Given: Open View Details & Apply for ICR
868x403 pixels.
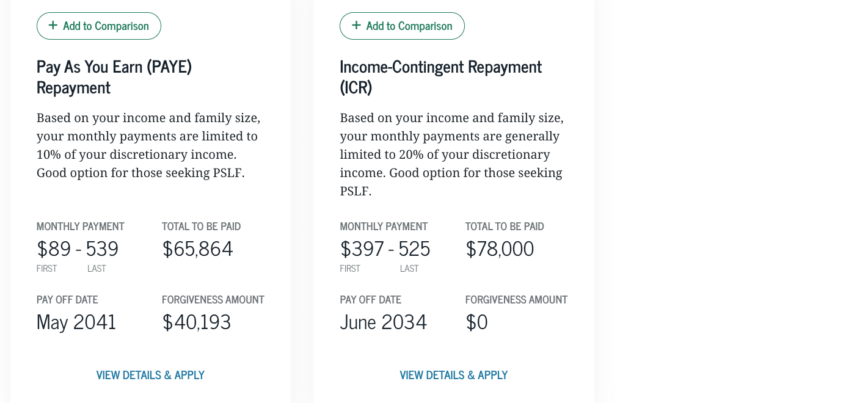Looking at the screenshot, I should (453, 375).
